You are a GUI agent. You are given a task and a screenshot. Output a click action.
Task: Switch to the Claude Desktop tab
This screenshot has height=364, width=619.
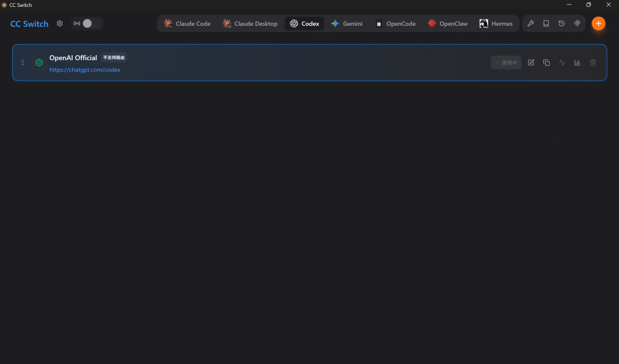[250, 24]
